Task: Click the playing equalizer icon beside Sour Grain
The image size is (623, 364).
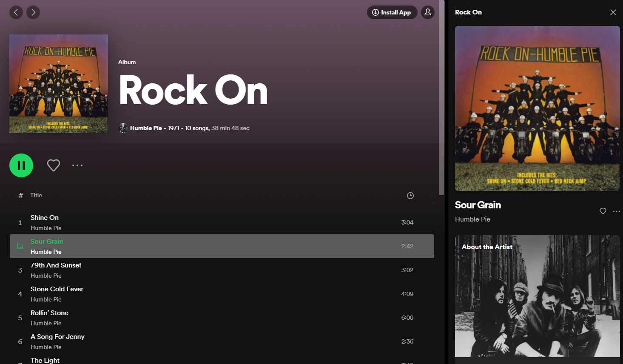Action: [20, 246]
